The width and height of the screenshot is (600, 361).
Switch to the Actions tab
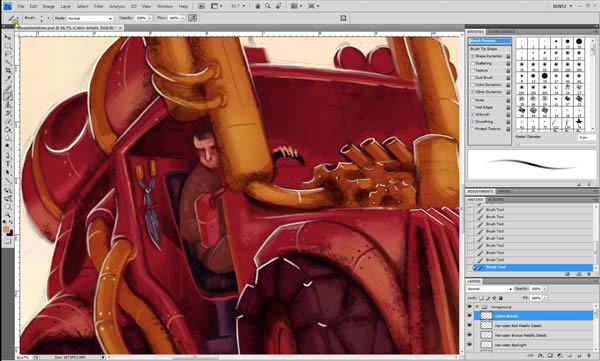[x=495, y=200]
